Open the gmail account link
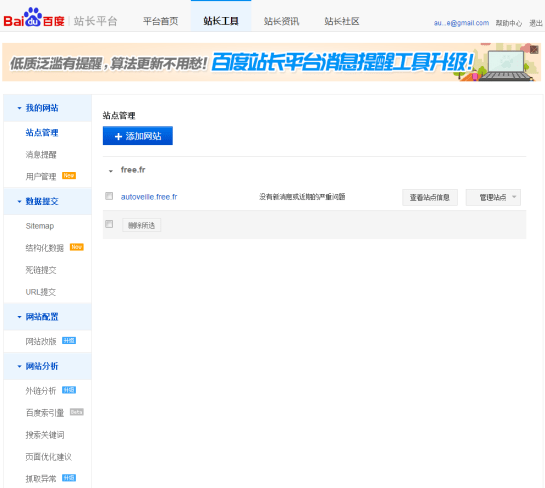Image resolution: width=545 pixels, height=488 pixels. click(461, 23)
